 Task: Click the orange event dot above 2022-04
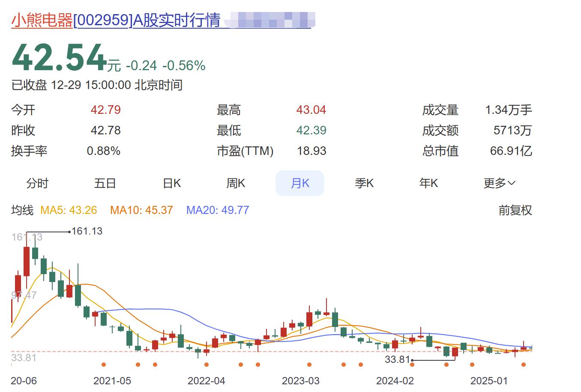coord(207,365)
